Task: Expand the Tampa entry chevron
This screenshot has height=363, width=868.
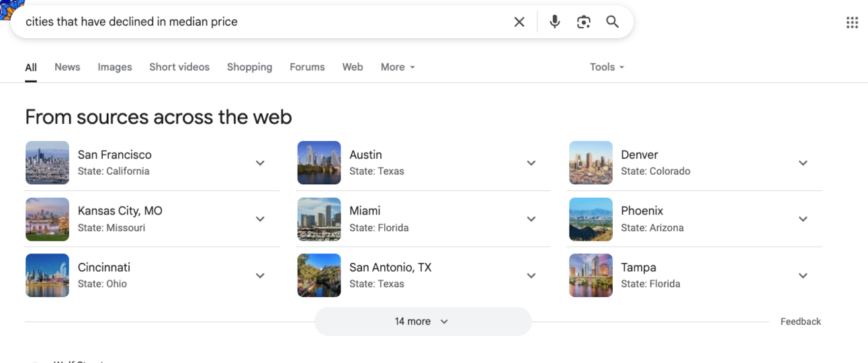Action: coord(803,276)
